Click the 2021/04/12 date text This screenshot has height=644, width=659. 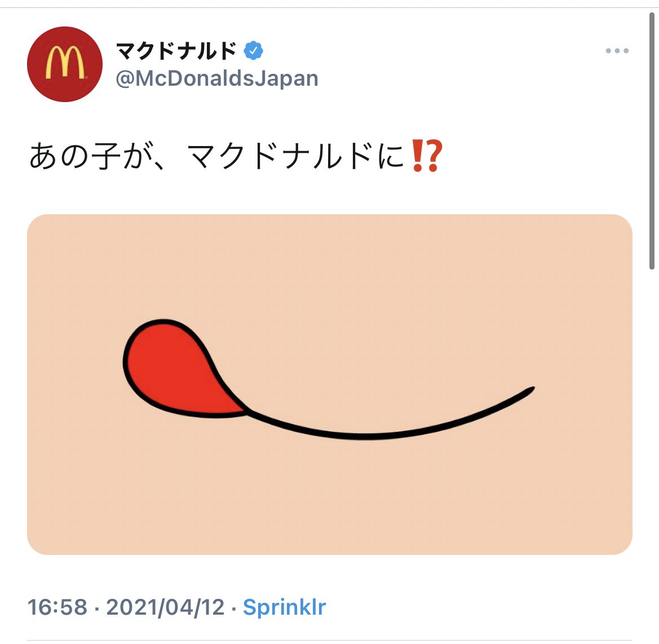pos(166,607)
